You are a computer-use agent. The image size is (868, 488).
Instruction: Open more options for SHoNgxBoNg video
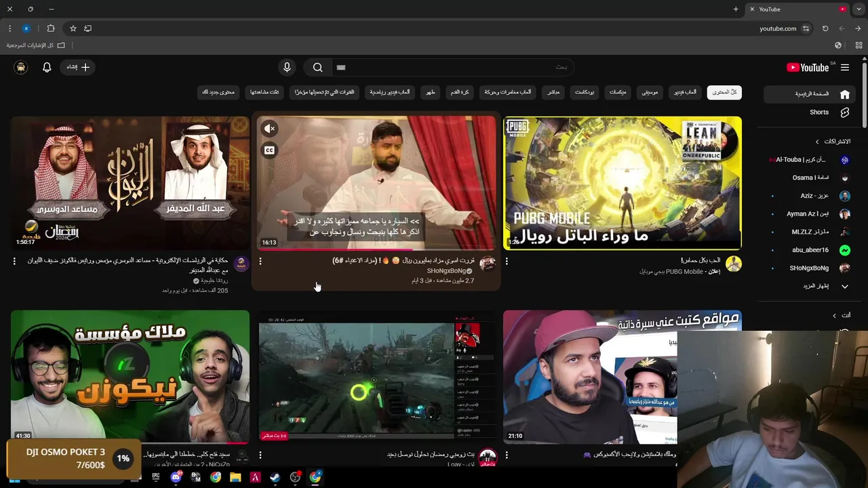click(x=260, y=261)
